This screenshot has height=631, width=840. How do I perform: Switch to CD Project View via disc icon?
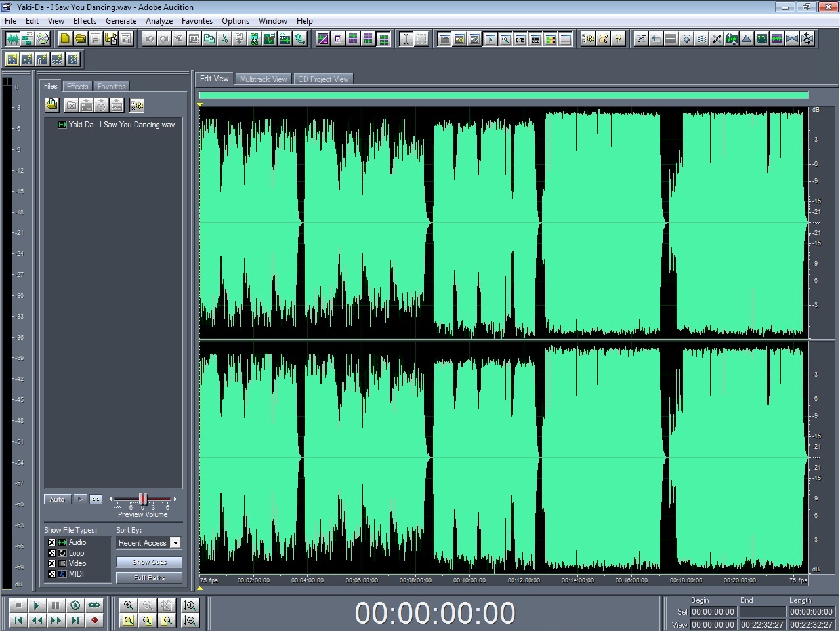[x=43, y=39]
